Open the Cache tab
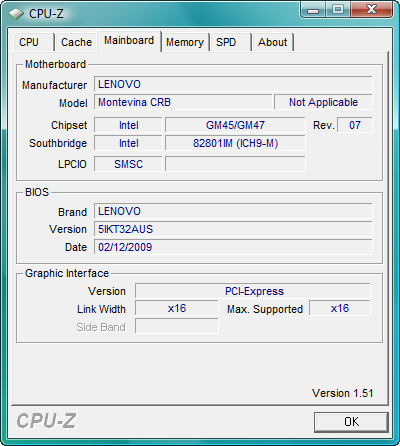The height and width of the screenshot is (446, 400). click(x=76, y=42)
